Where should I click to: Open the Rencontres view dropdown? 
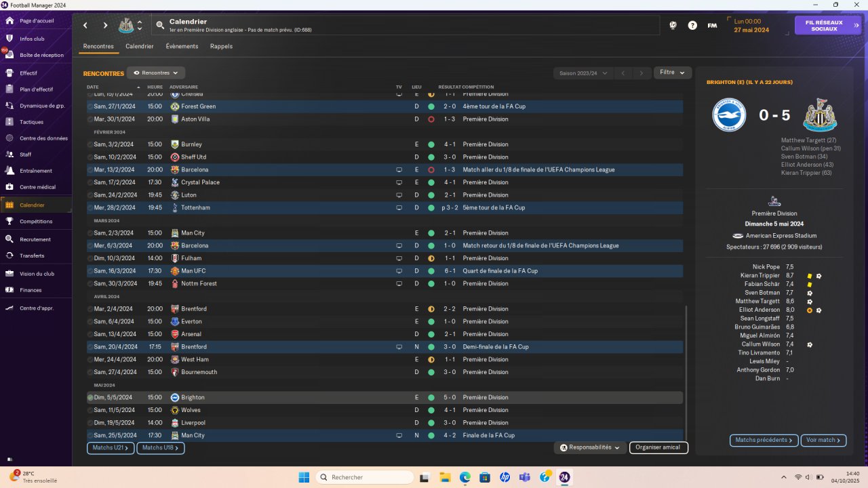coord(156,73)
